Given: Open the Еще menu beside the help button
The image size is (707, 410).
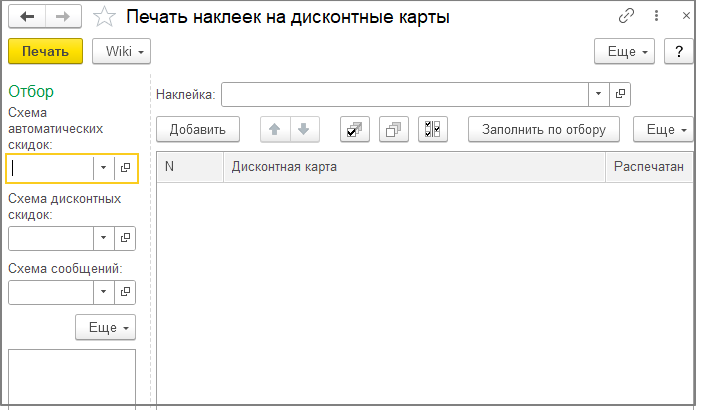Looking at the screenshot, I should [x=624, y=51].
